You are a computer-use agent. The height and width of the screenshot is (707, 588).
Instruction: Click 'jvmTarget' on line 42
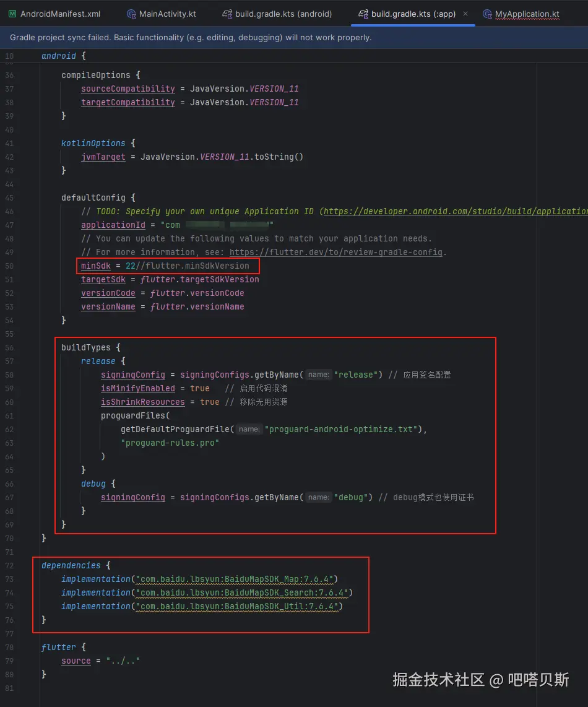pyautogui.click(x=103, y=157)
